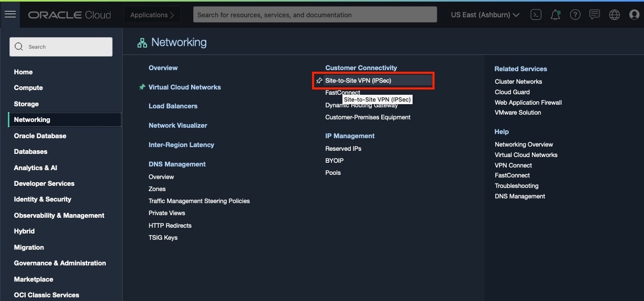Open Cluster Networks under Related Services
Screen dimensions: 644x301
[518, 82]
